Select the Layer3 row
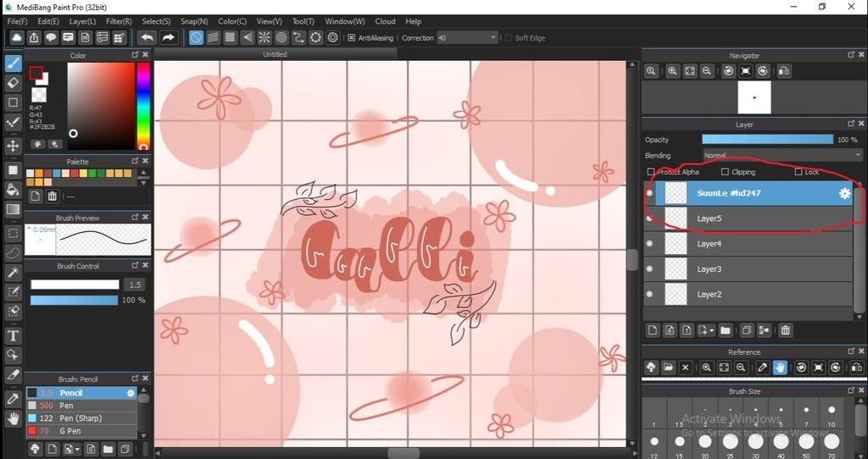This screenshot has width=868, height=459. click(748, 268)
